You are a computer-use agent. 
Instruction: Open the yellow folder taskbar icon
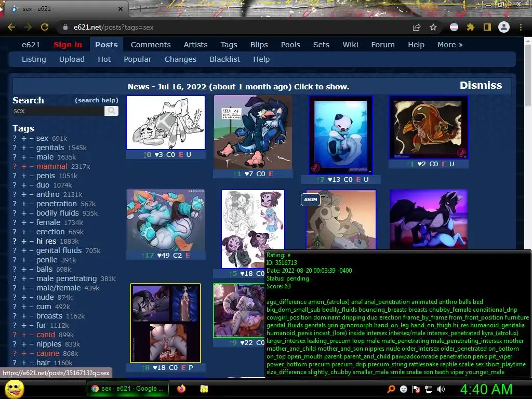(204, 389)
